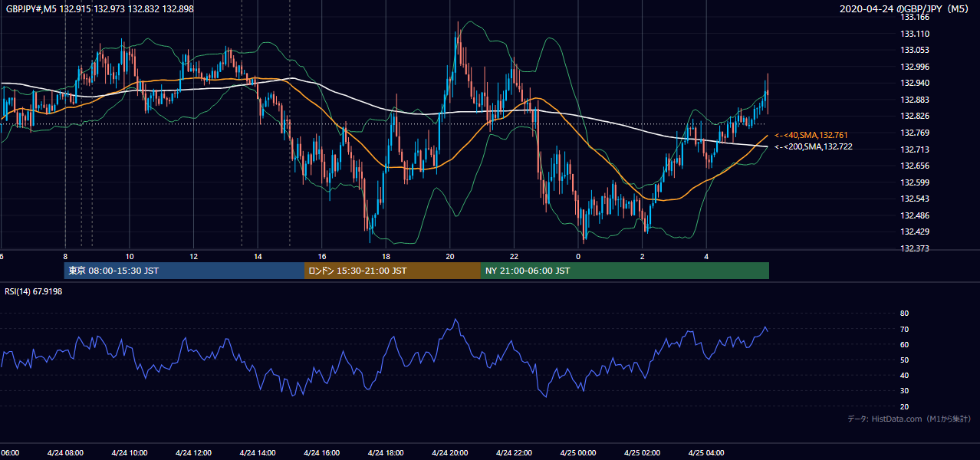Click the 40 SMA label 132.761
The image size is (980, 460).
point(813,135)
